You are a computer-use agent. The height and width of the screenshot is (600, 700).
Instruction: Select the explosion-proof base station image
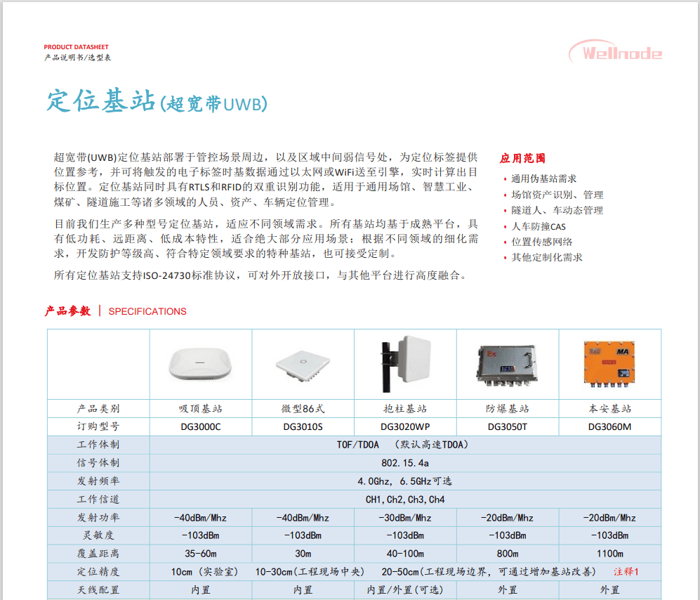tap(507, 365)
